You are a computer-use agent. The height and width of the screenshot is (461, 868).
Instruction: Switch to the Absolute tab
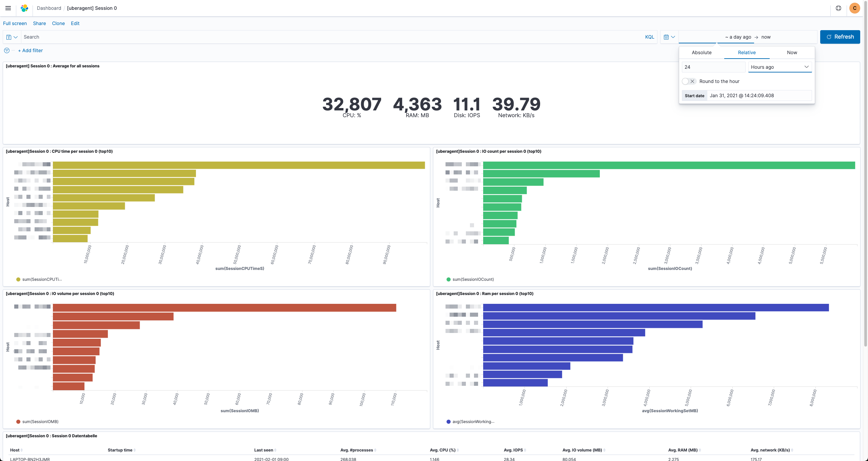[702, 53]
